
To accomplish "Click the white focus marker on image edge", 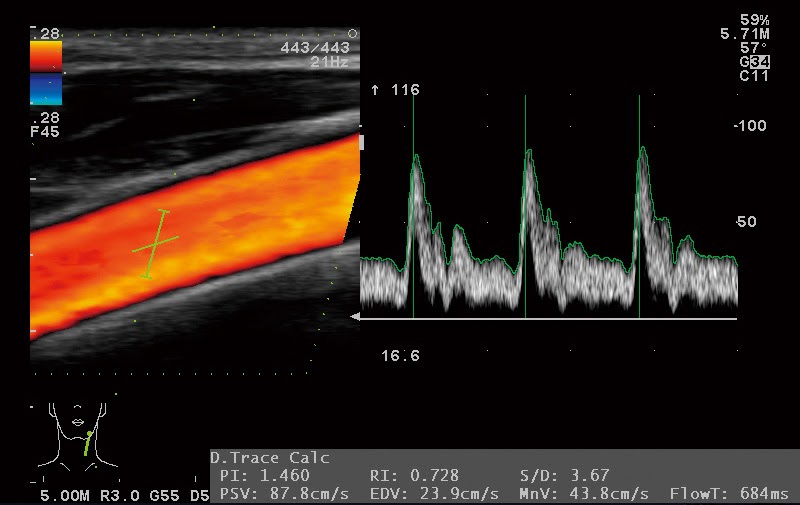I will pos(361,143).
